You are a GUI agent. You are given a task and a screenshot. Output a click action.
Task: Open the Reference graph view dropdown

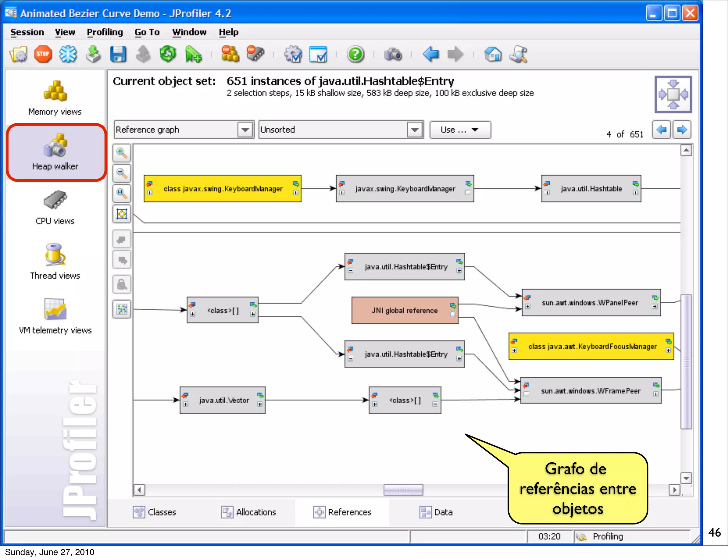point(245,130)
